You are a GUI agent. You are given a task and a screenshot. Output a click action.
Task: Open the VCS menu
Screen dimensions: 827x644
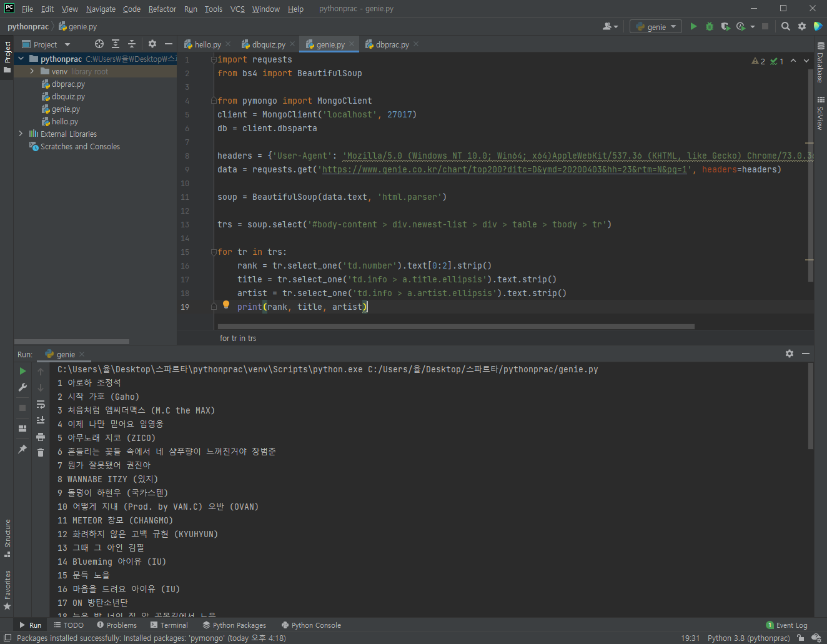point(237,9)
